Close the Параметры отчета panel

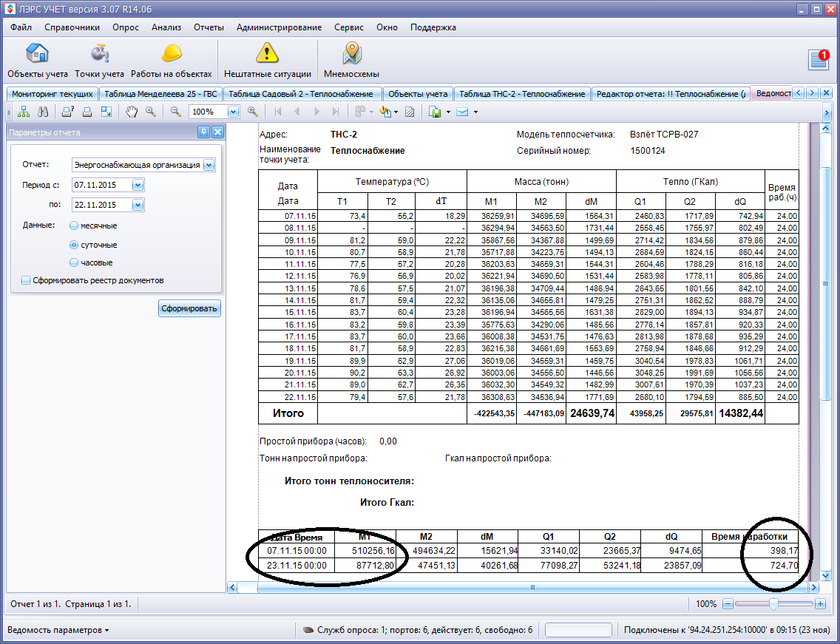click(x=217, y=132)
